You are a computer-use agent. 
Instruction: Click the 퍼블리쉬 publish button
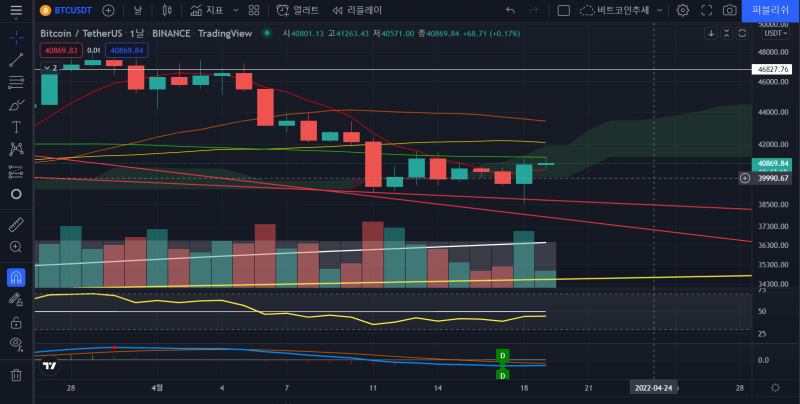(x=770, y=10)
